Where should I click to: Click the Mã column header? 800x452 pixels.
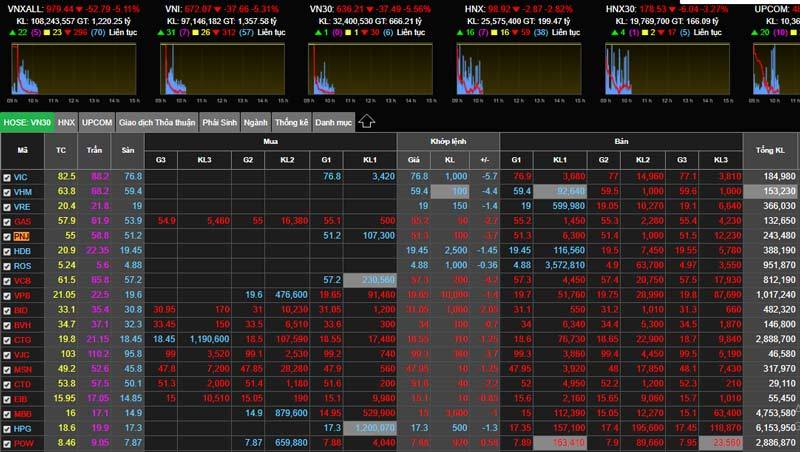tap(22, 150)
